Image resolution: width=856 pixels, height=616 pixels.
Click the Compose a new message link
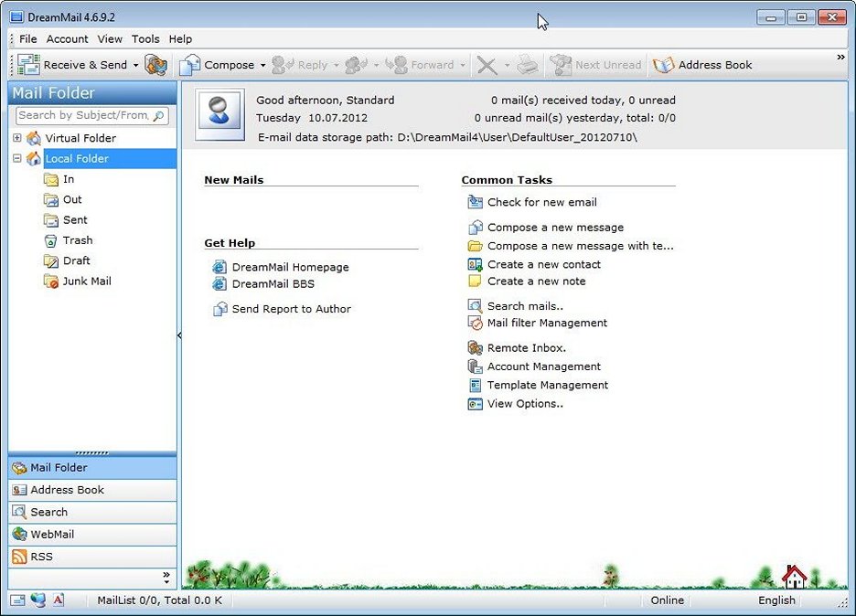coord(555,228)
